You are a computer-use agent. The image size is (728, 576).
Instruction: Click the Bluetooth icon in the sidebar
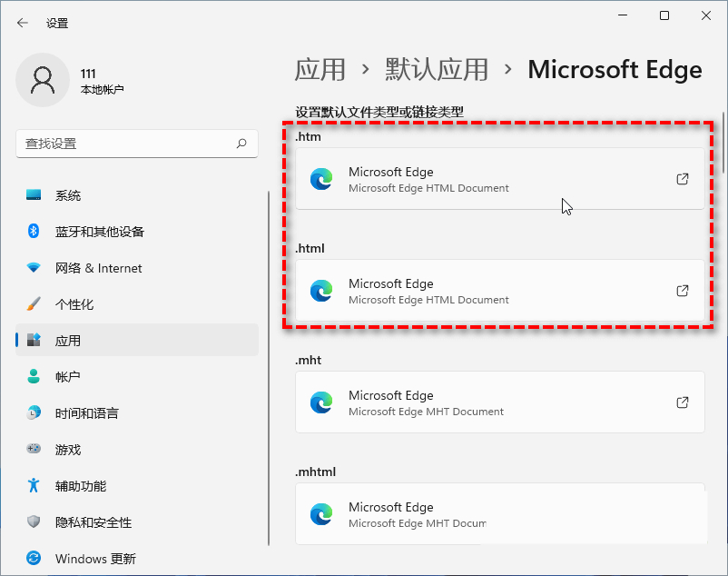coord(34,232)
